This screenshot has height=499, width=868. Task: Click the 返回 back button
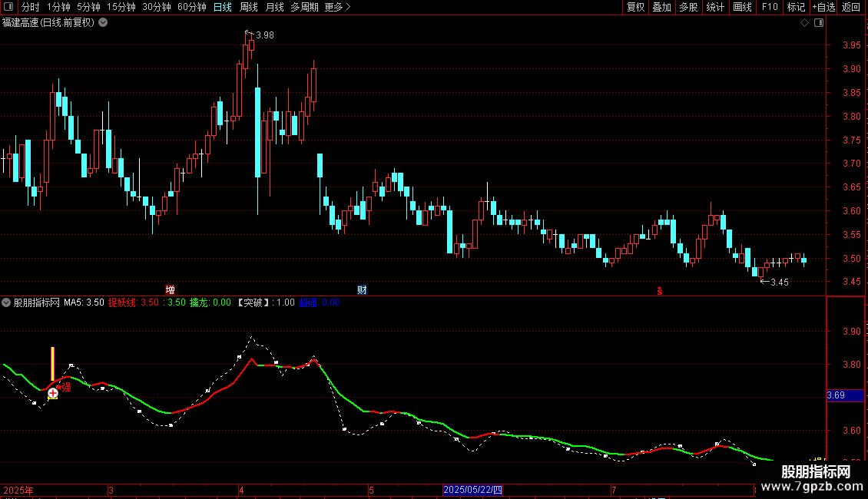coord(851,7)
